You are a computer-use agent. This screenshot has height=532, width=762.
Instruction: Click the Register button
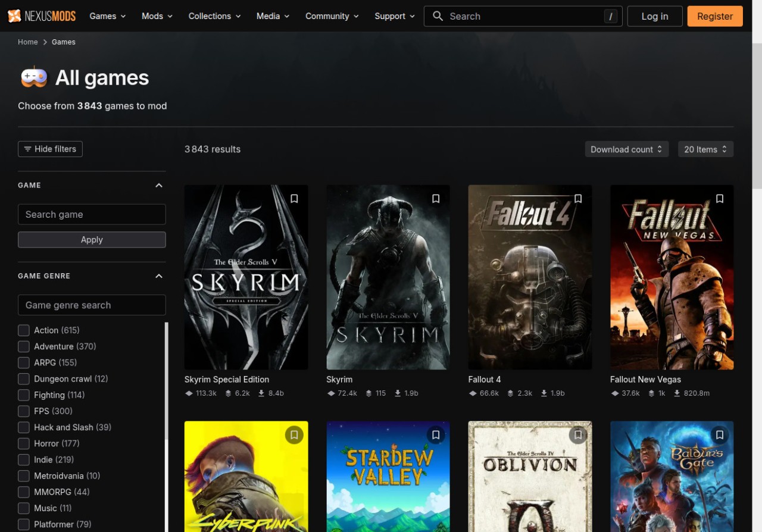click(714, 16)
